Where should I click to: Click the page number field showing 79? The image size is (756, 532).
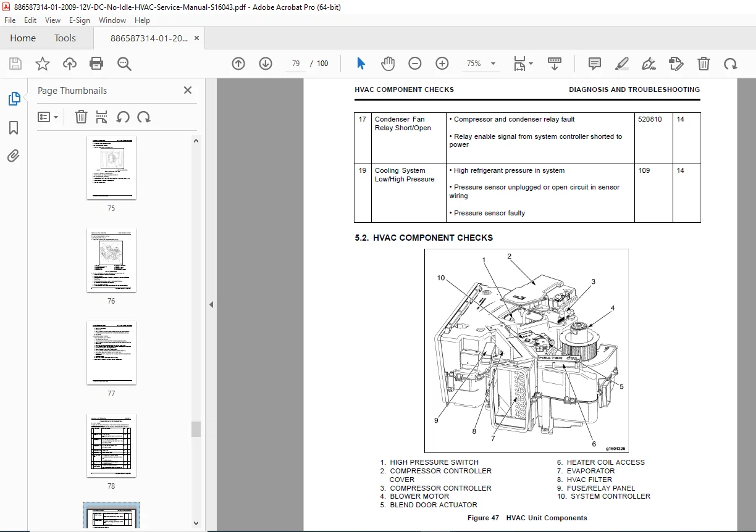coord(296,64)
